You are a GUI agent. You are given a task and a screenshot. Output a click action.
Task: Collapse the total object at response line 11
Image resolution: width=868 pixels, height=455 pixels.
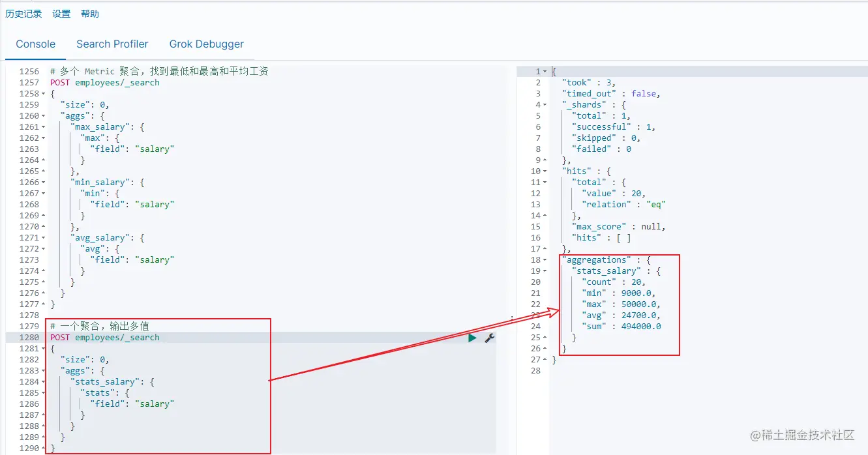click(x=545, y=183)
